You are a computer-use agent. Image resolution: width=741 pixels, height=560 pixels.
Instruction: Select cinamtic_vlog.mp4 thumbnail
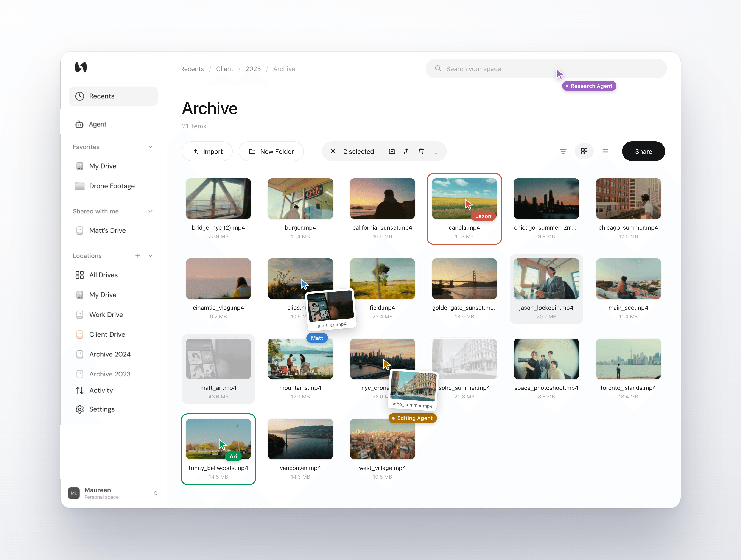tap(218, 279)
